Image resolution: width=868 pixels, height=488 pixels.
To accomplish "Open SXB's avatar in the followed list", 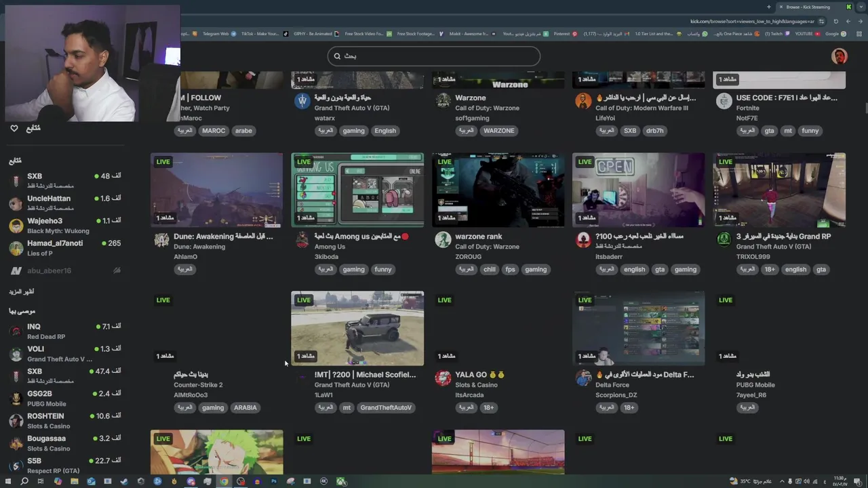I will (x=16, y=180).
